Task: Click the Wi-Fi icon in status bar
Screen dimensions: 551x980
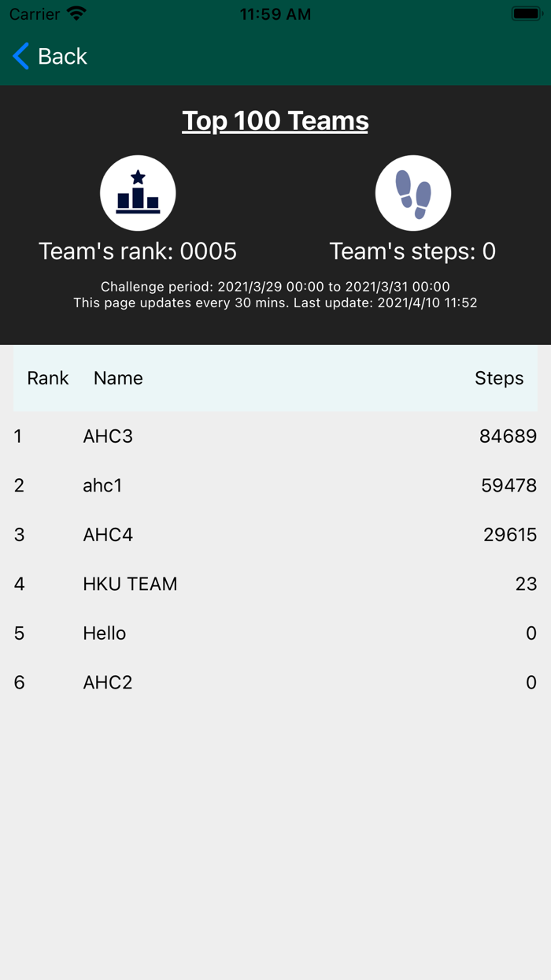Action: point(75,13)
